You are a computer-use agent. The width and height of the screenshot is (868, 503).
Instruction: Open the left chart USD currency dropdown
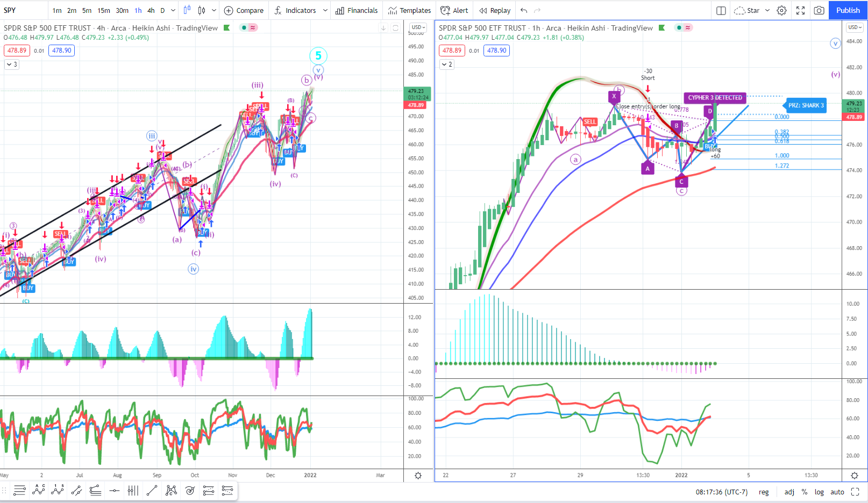point(418,27)
